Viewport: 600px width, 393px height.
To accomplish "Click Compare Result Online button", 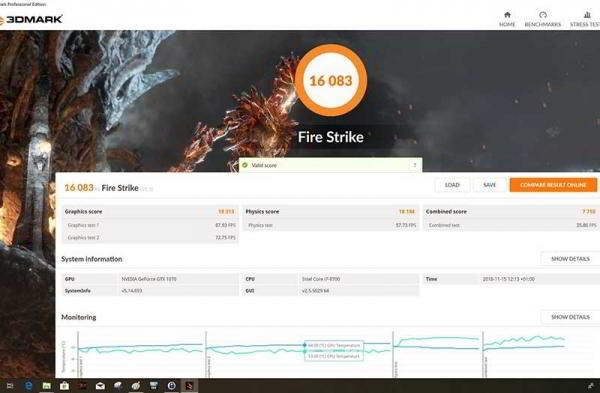I will pos(553,185).
